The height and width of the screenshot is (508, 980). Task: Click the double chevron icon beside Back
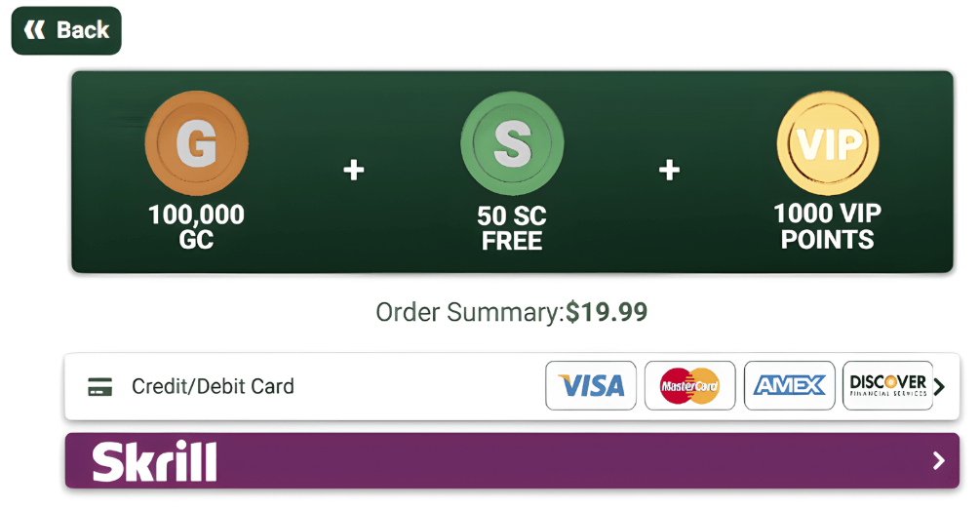(x=34, y=30)
